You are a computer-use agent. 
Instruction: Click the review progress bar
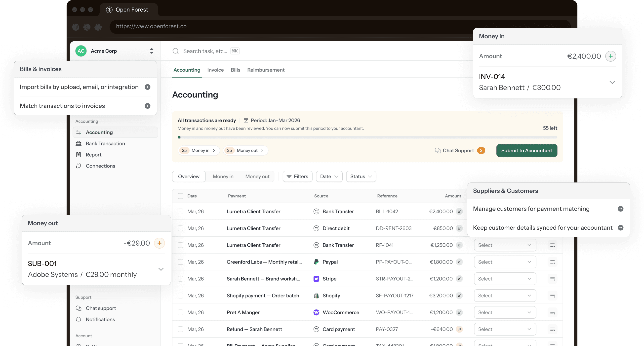[367, 137]
